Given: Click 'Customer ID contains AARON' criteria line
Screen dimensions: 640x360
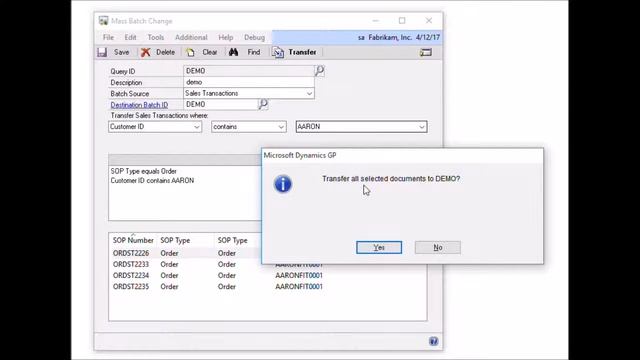Looking at the screenshot, I should point(152,180).
